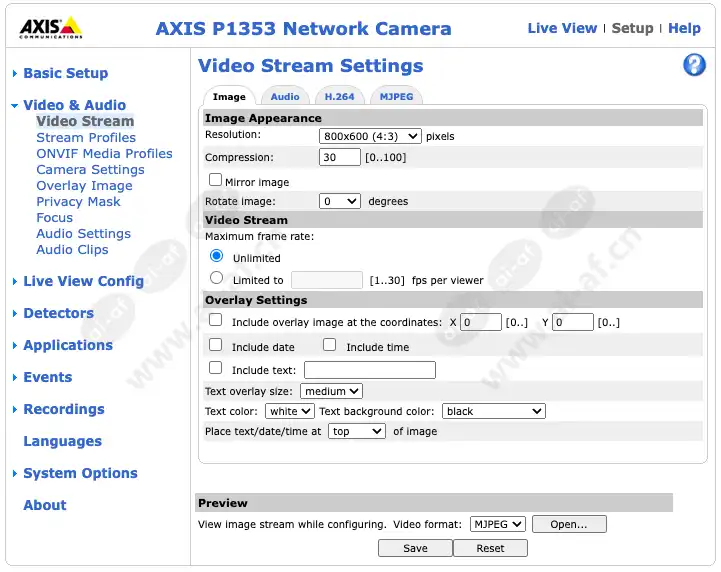Open the Focus page

click(54, 217)
